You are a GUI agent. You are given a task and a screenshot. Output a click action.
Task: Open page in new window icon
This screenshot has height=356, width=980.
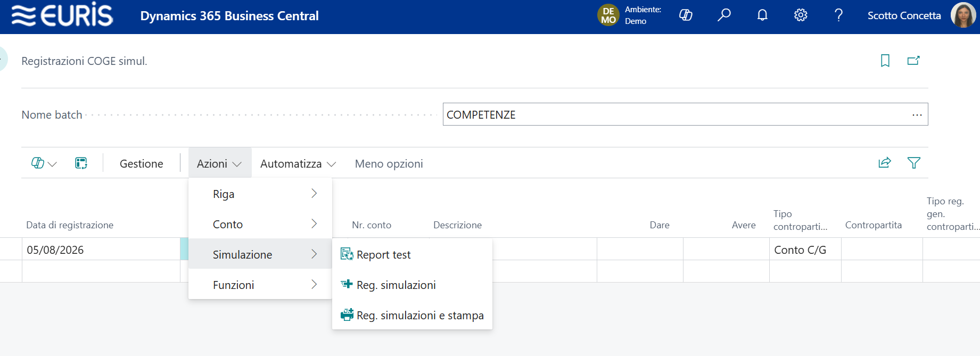[913, 61]
